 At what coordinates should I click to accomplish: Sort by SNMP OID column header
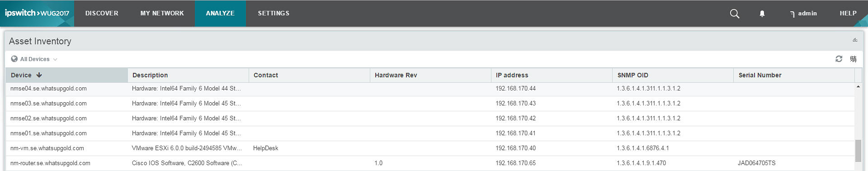673,75
